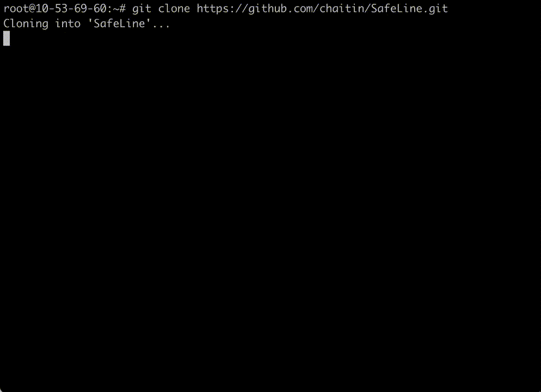Screen dimensions: 541x392
Task: Select the hostname 10-53-69-60 in the prompt
Action: 71,9
